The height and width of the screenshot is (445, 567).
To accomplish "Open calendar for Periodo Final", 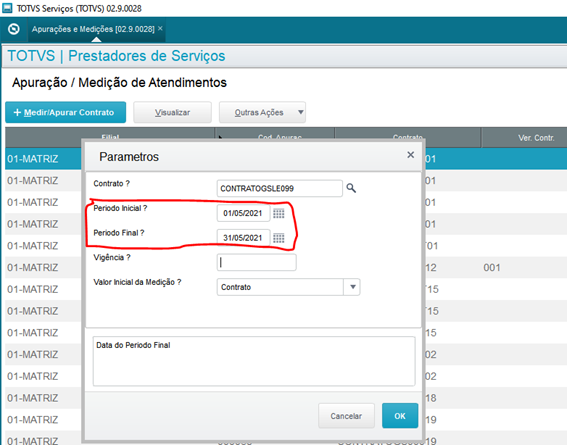I will pyautogui.click(x=278, y=238).
